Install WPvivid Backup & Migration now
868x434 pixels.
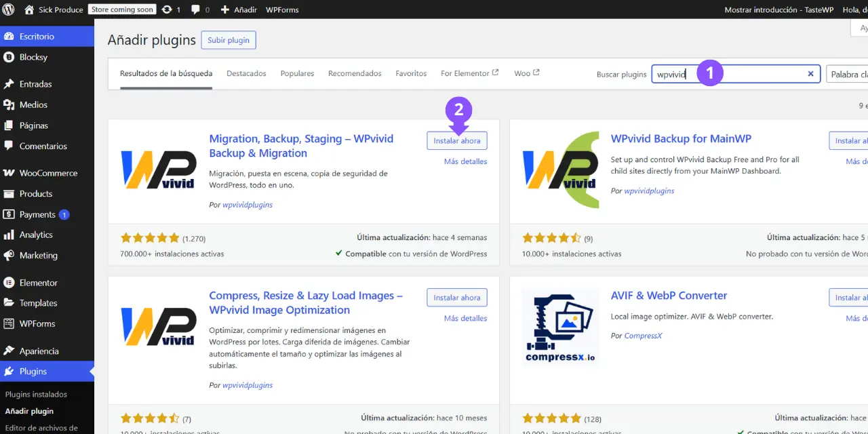(x=457, y=140)
